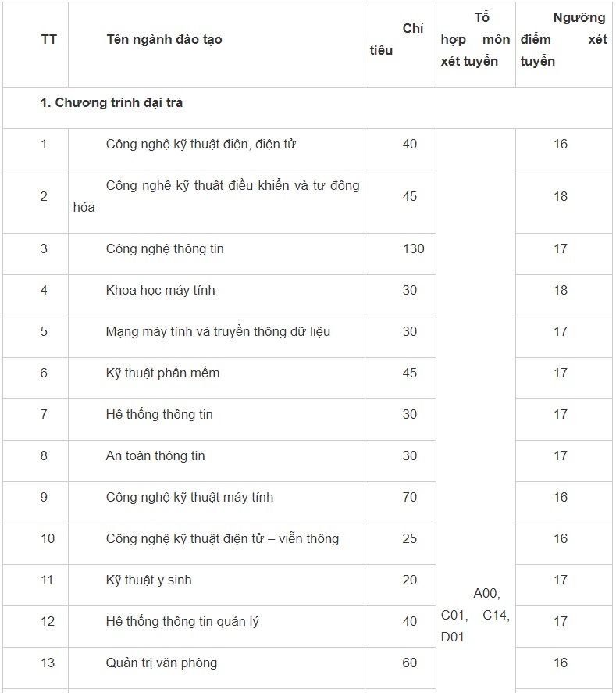This screenshot has height=693, width=616.
Task: Click the 'Kỹ thuật phần mềm' major name
Action: (162, 373)
